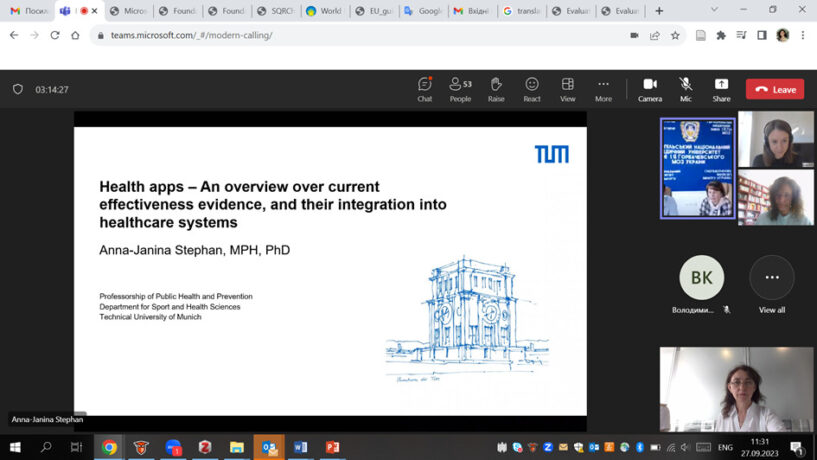Unmute the Mic
Screen dimensions: 817x460
(686, 89)
